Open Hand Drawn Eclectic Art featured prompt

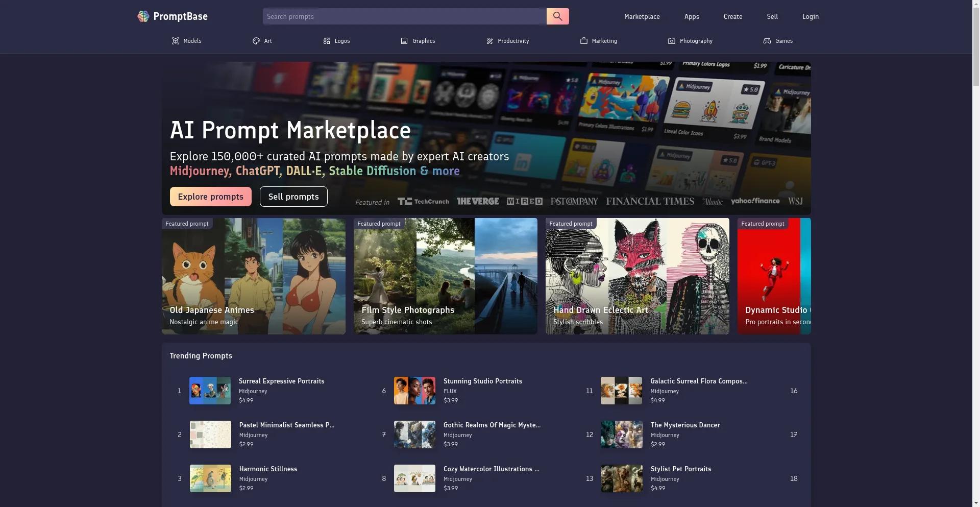point(638,276)
